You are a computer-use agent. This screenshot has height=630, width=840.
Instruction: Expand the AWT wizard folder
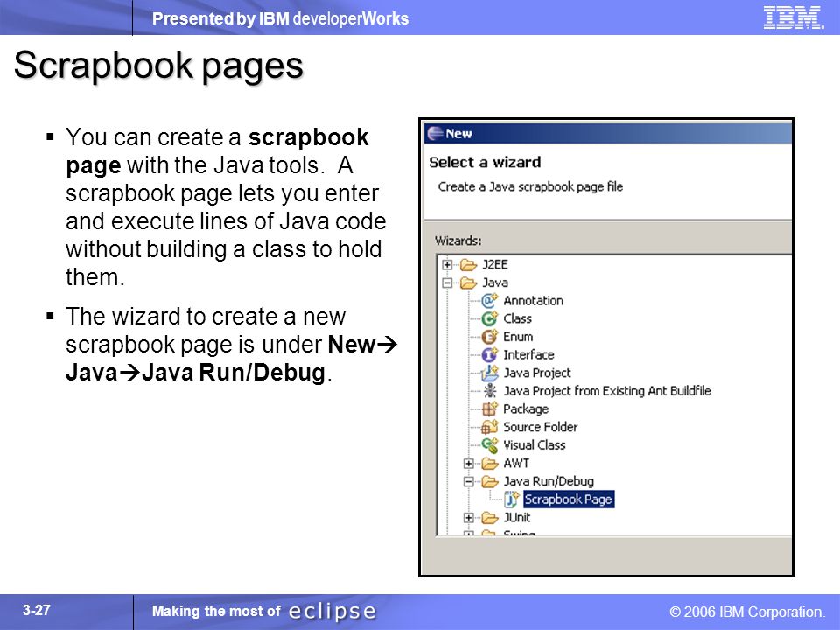coord(469,464)
